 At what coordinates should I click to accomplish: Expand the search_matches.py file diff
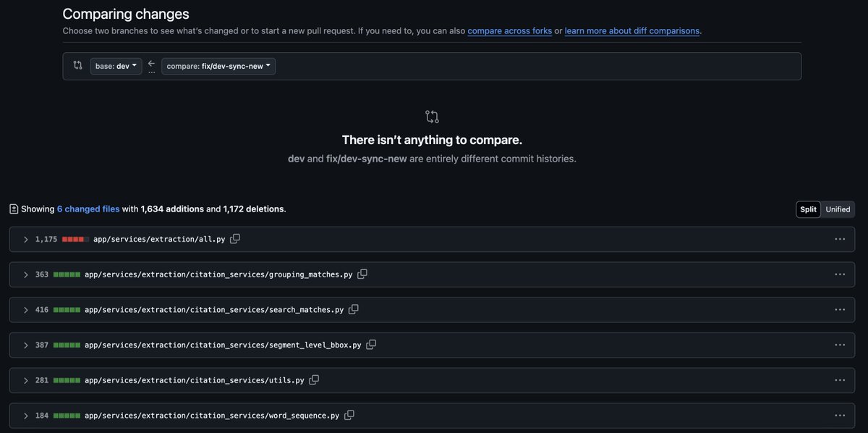point(26,310)
